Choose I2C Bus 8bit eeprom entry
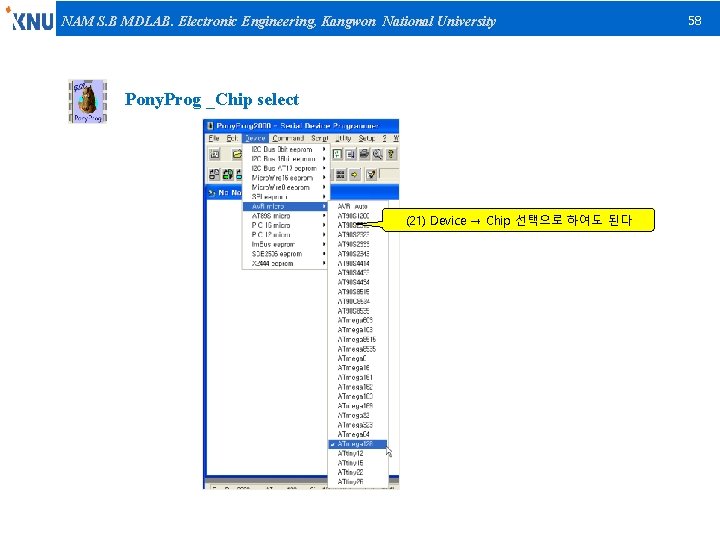This screenshot has height=540, width=720. click(x=285, y=149)
